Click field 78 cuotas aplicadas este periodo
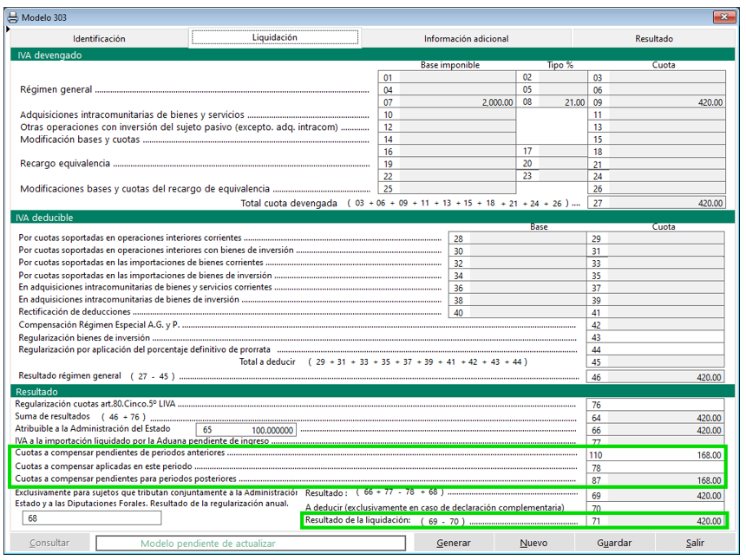 tap(655, 468)
